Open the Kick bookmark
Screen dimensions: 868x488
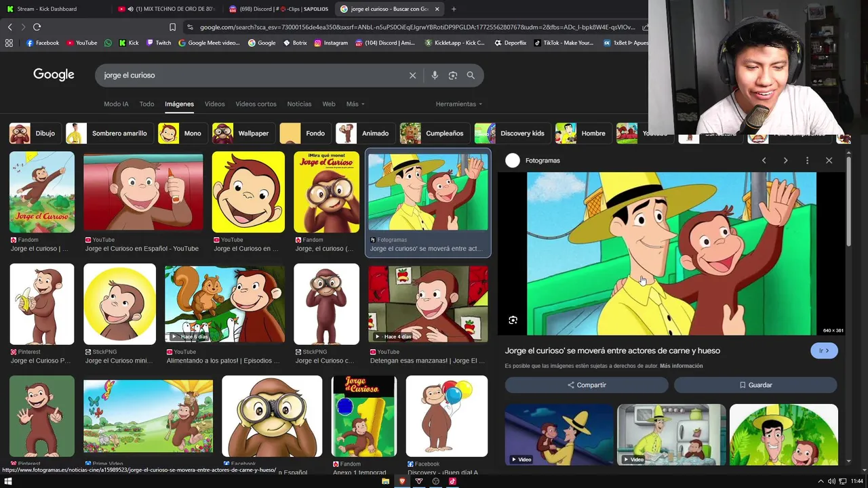point(129,43)
